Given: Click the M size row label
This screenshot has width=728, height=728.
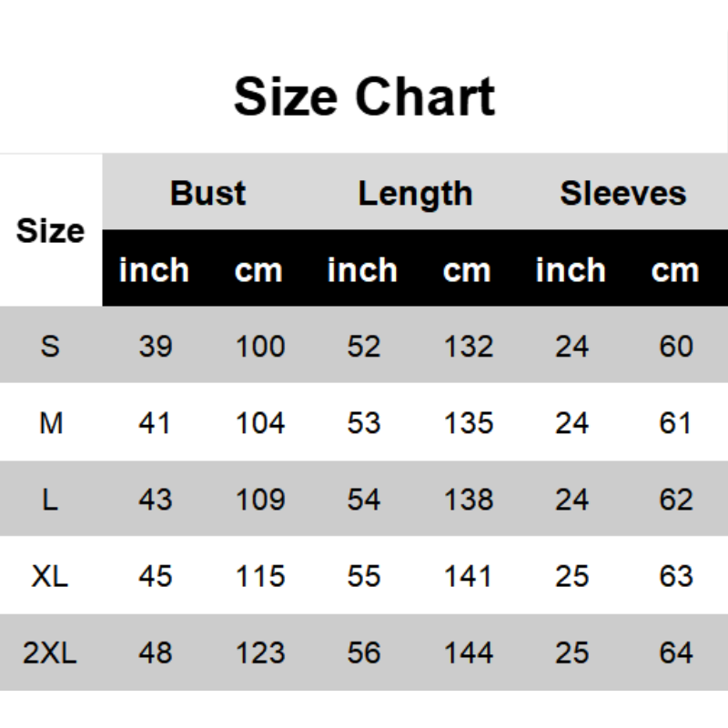Looking at the screenshot, I should coord(51,422).
